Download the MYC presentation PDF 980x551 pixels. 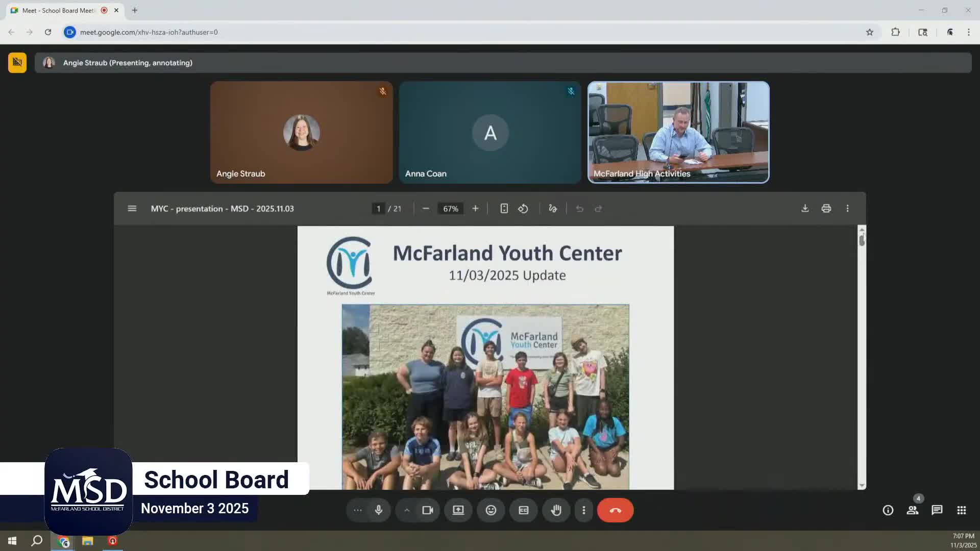tap(805, 208)
